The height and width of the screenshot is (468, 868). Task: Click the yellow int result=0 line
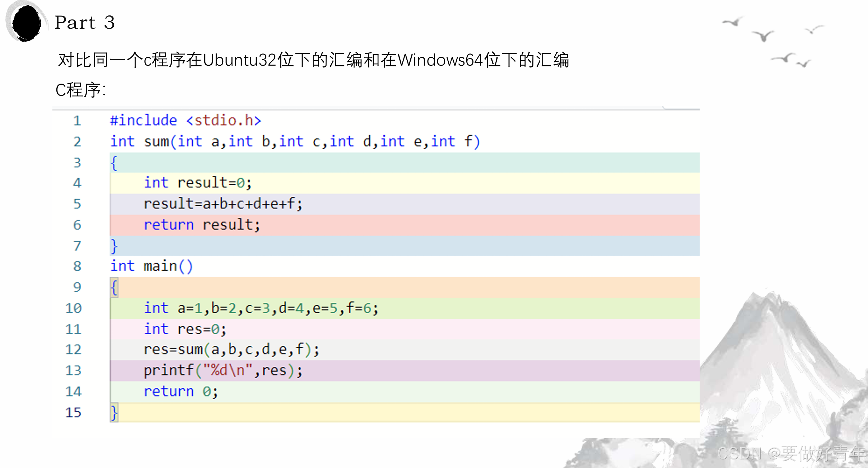(x=197, y=183)
